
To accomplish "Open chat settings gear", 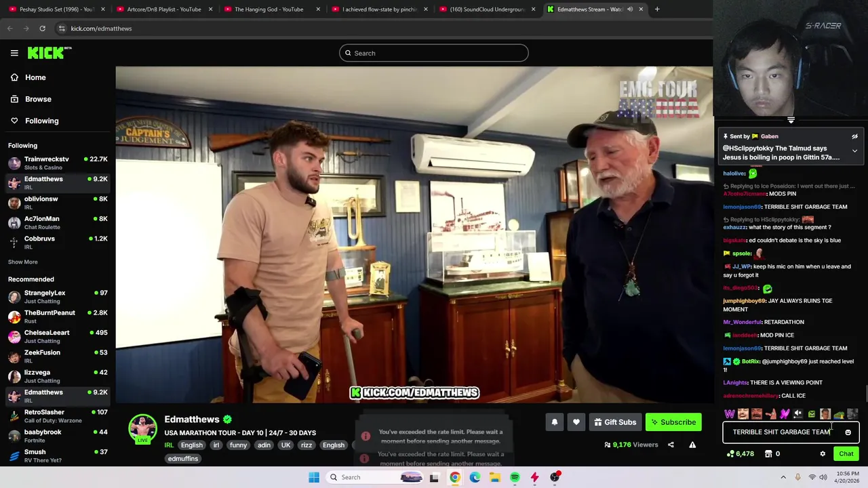I will click(x=823, y=454).
